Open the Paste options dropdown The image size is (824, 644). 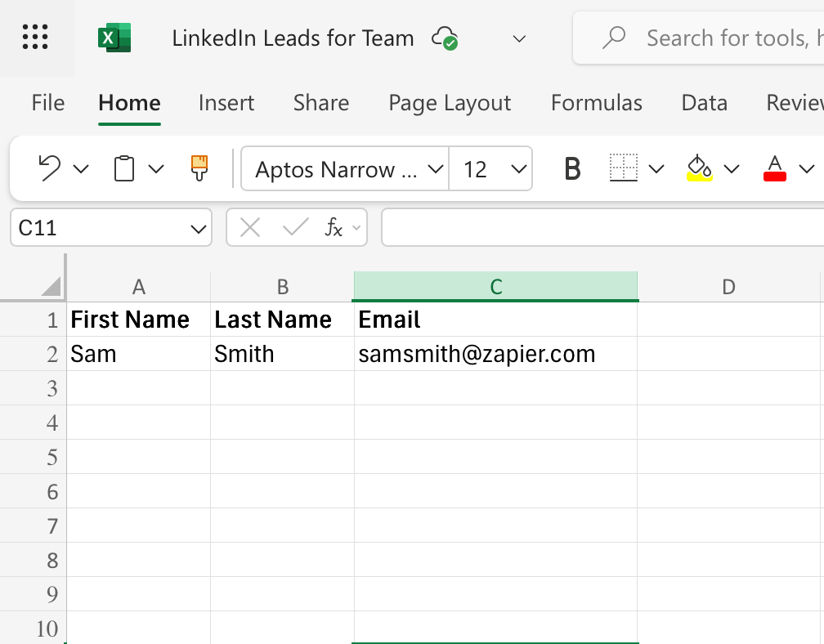pyautogui.click(x=156, y=169)
